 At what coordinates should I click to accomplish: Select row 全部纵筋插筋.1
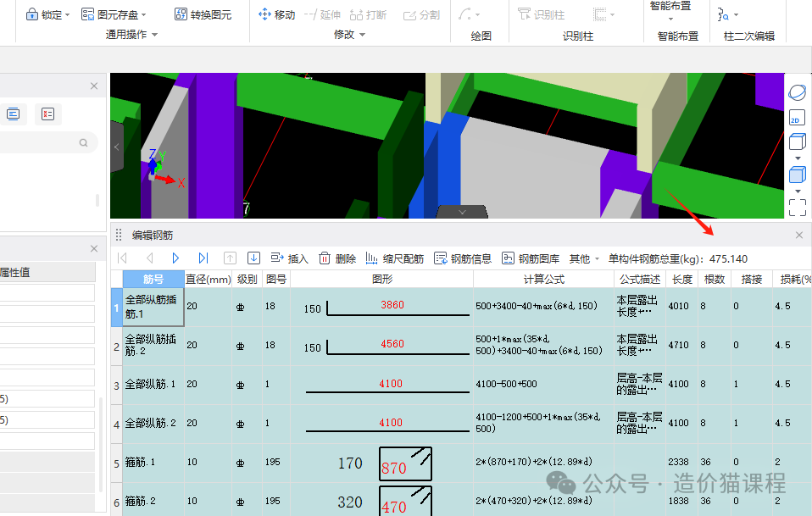pos(153,307)
